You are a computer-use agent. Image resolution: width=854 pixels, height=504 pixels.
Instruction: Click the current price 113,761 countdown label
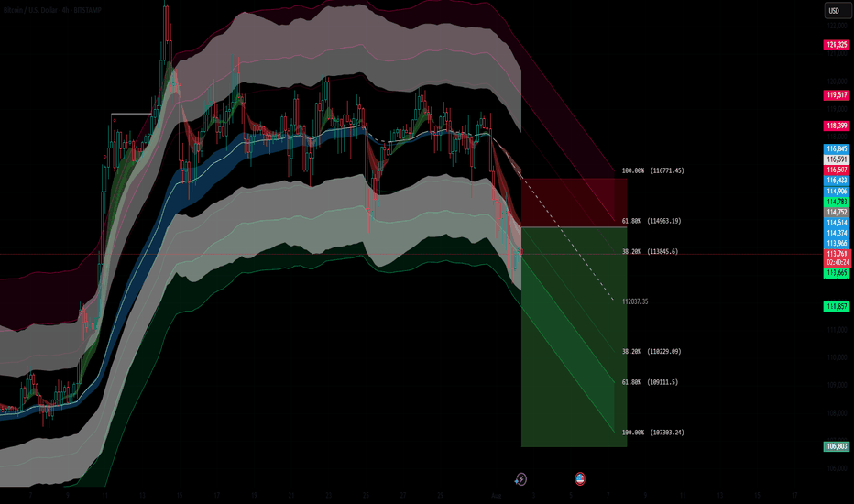click(837, 258)
